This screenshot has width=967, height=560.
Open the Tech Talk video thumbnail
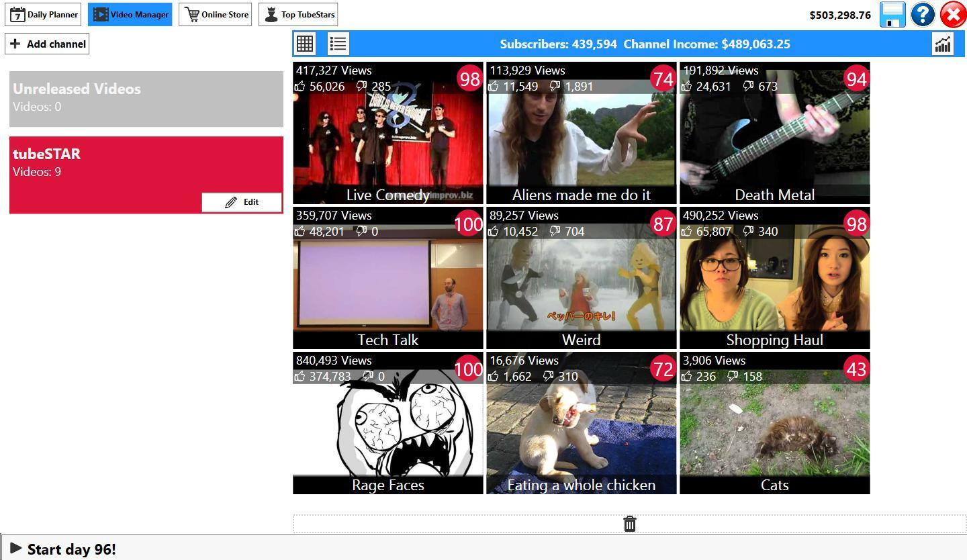pos(388,278)
